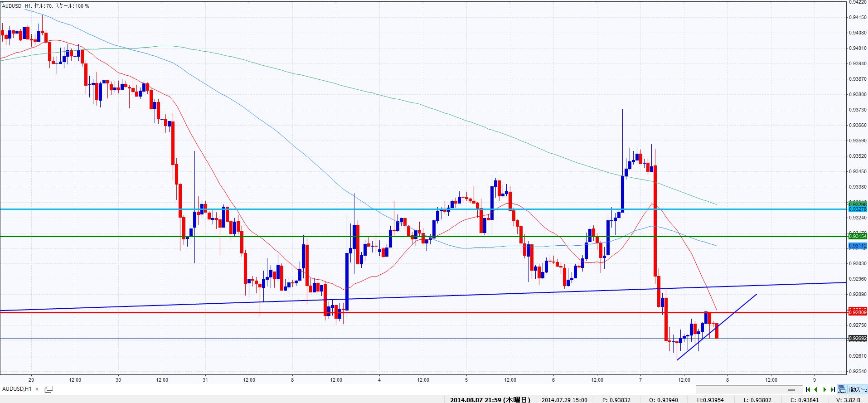Close the AUDUSD,H1 chart tab
The height and width of the screenshot is (403, 868).
tap(37, 389)
